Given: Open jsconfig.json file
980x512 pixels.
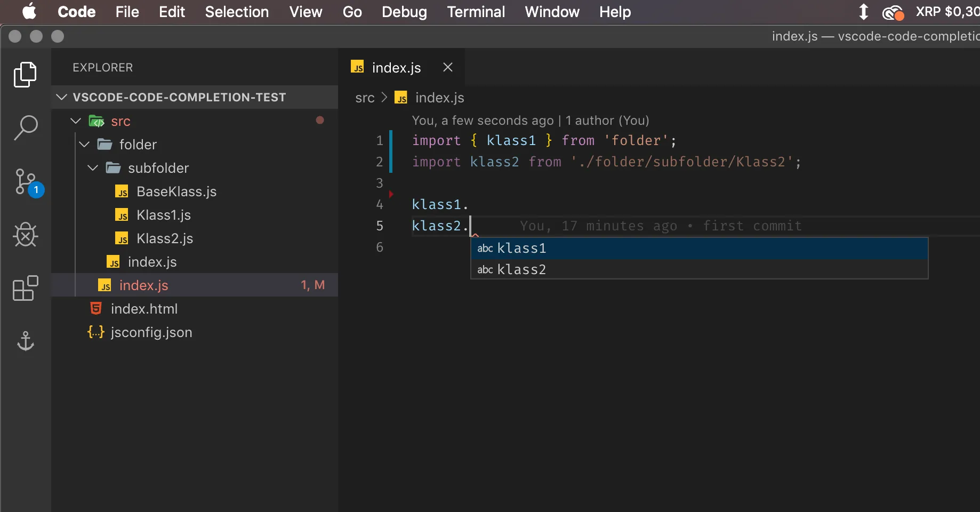Looking at the screenshot, I should 151,332.
